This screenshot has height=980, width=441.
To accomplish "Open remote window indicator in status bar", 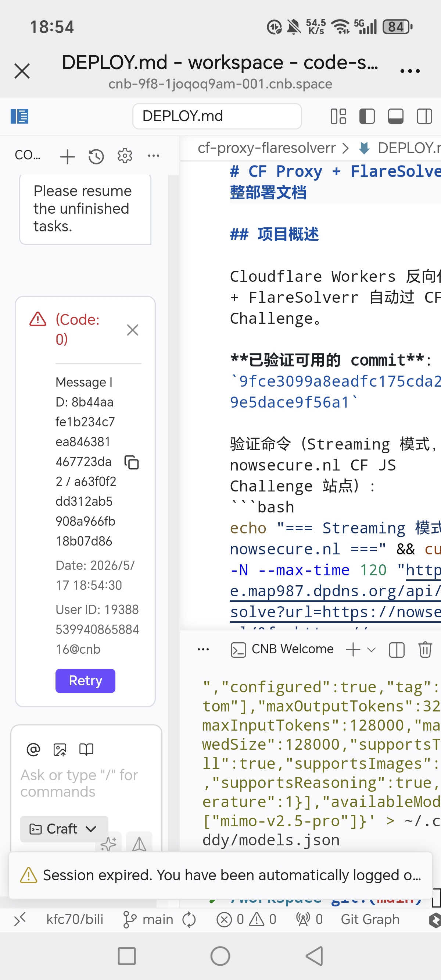I will click(x=20, y=920).
